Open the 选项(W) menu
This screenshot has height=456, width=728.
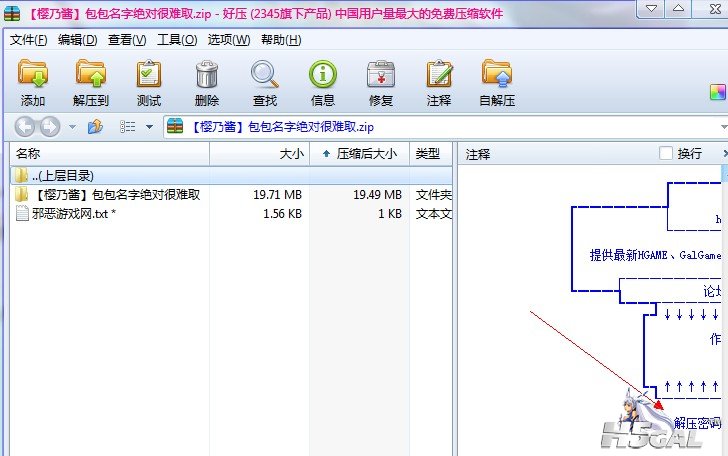[229, 40]
